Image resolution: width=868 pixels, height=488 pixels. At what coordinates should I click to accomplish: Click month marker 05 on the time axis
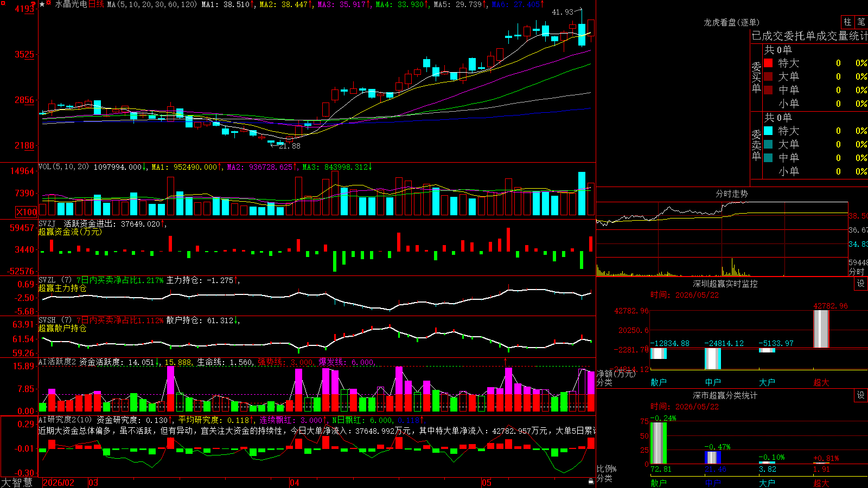tap(487, 483)
